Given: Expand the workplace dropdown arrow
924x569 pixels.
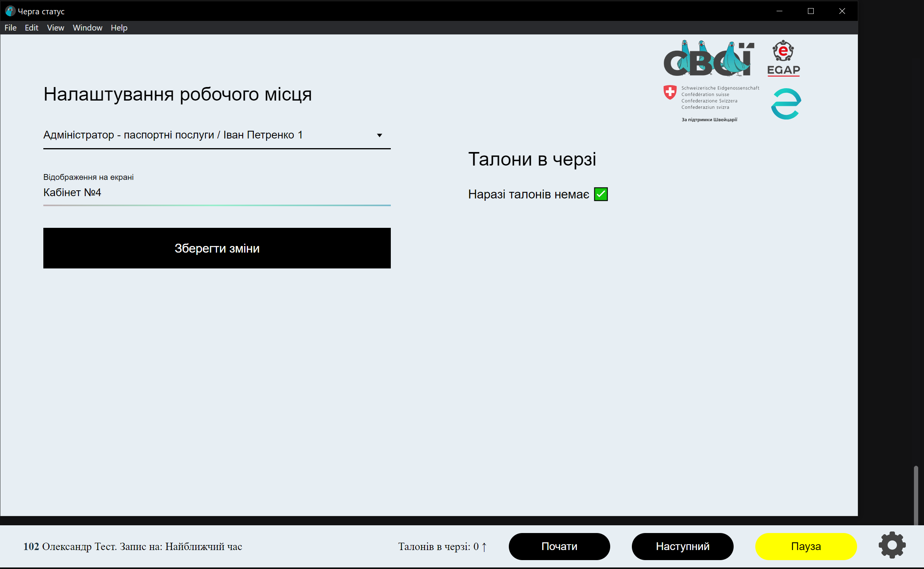Looking at the screenshot, I should coord(379,135).
